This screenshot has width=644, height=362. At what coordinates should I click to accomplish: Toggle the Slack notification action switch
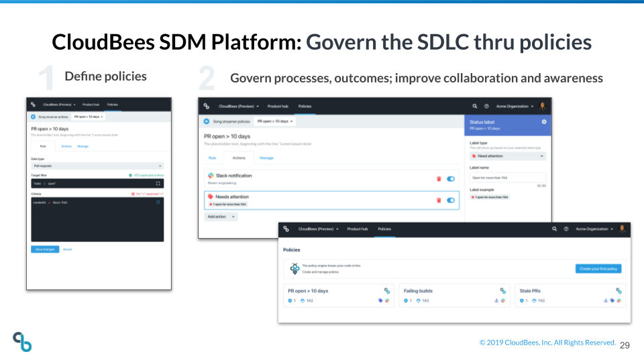[451, 179]
